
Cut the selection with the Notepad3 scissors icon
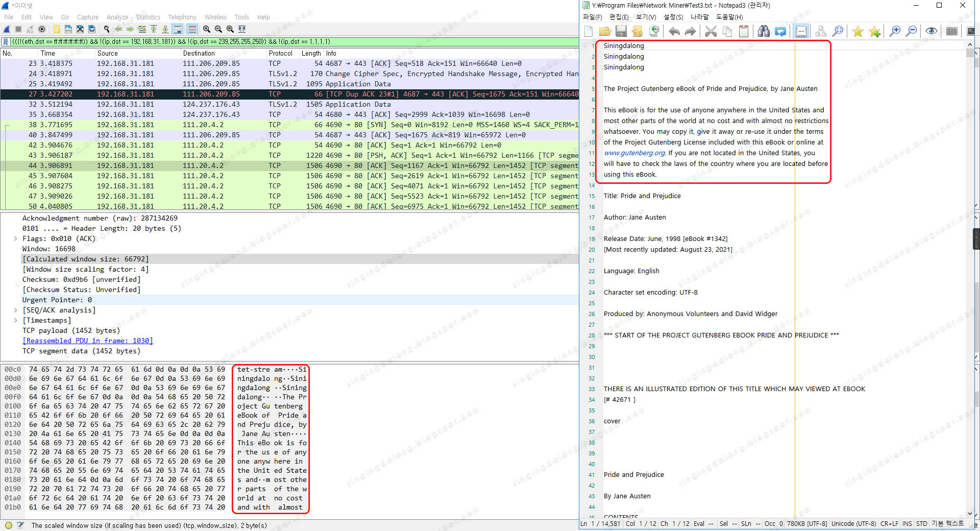point(711,31)
